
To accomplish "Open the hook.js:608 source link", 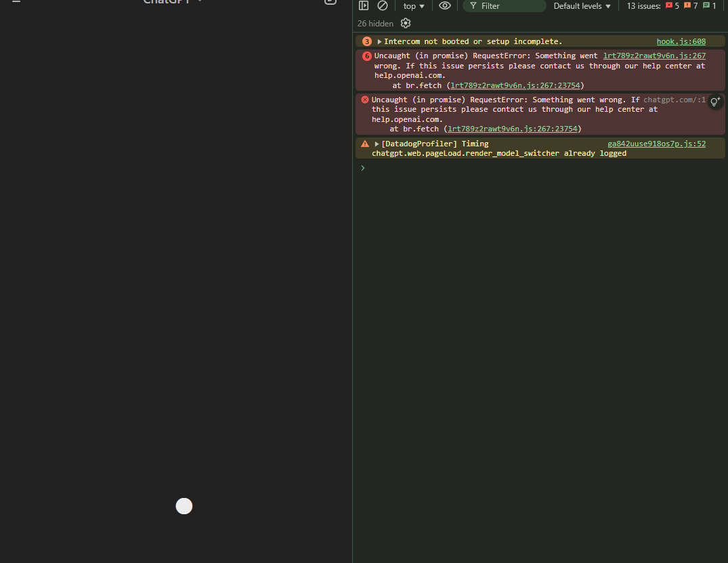I will pyautogui.click(x=681, y=41).
